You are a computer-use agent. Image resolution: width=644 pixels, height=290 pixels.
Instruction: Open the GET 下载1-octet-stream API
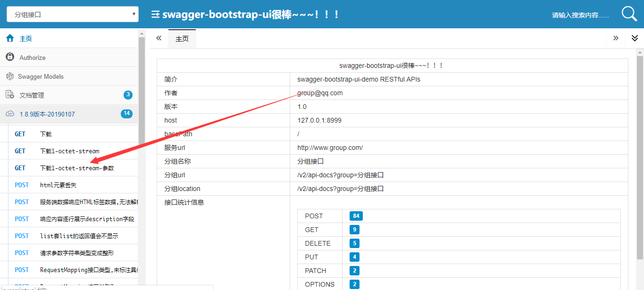69,151
